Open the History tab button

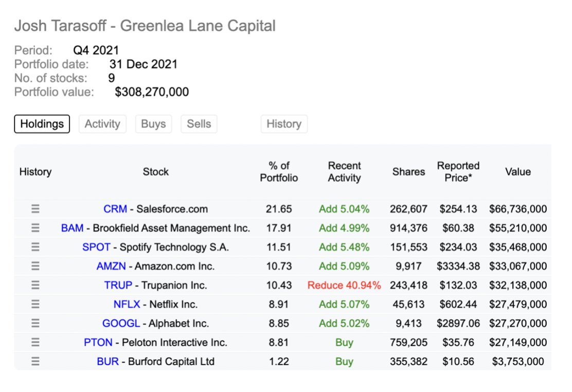[284, 124]
